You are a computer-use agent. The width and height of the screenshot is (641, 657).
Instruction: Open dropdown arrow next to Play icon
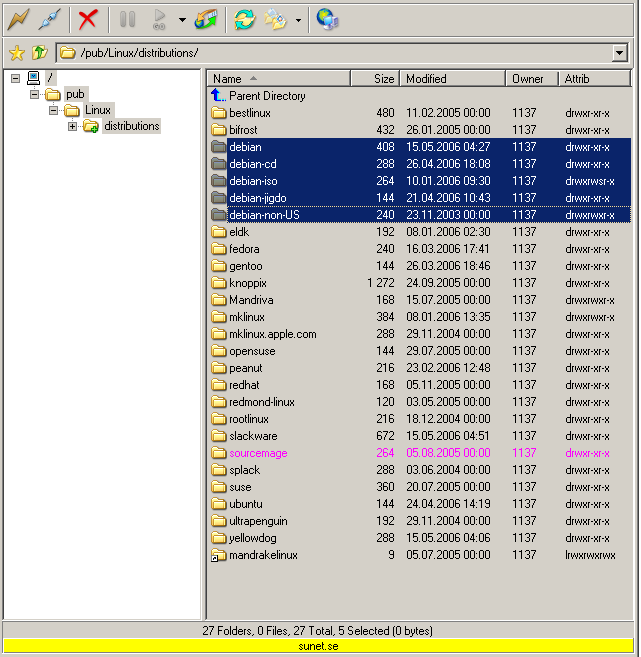181,18
